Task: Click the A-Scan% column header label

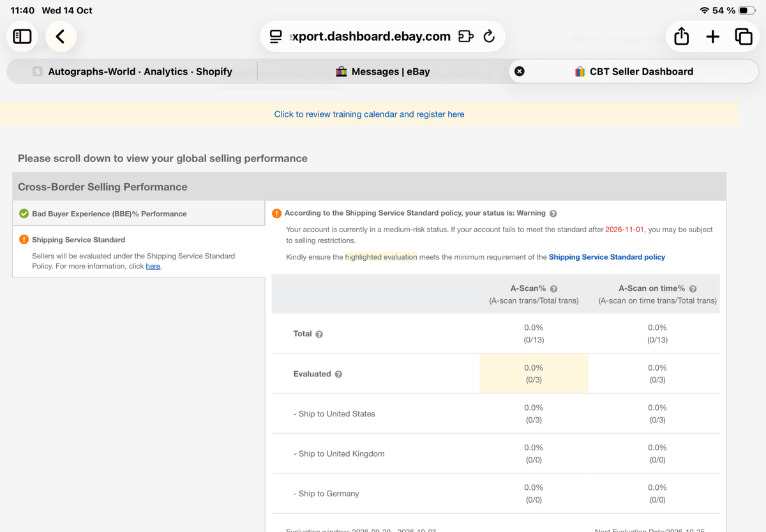Action: 528,288
